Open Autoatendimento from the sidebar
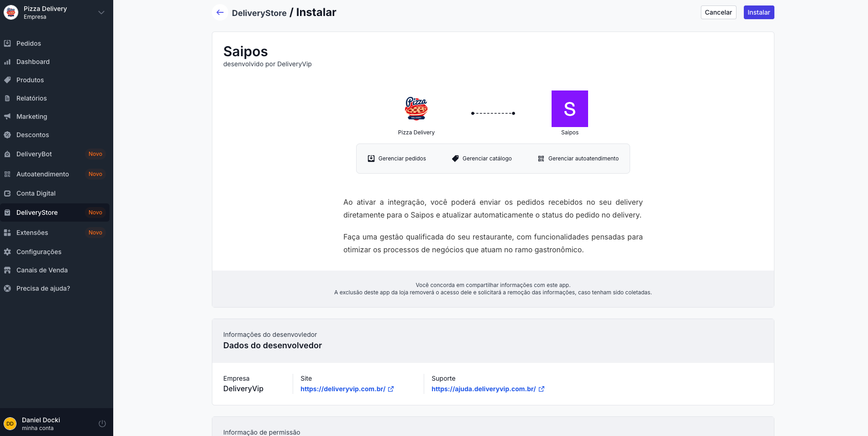Screen dimensions: 868x436 [x=42, y=174]
